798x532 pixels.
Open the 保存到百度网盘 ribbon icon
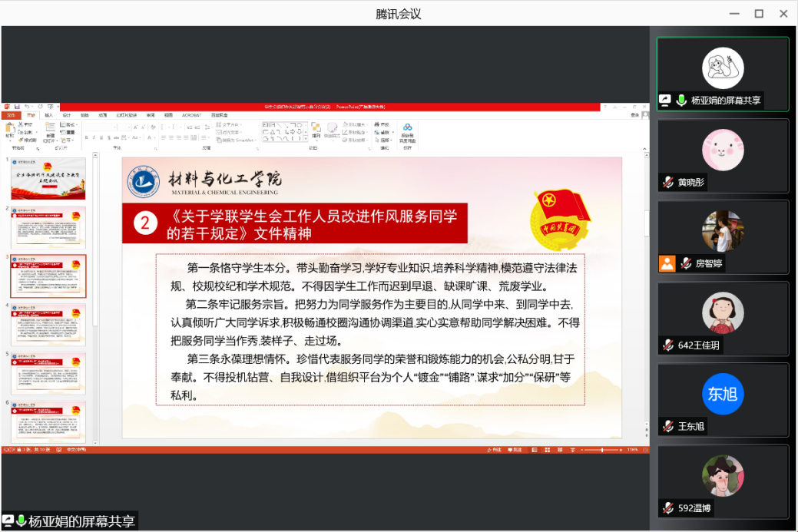(x=409, y=132)
